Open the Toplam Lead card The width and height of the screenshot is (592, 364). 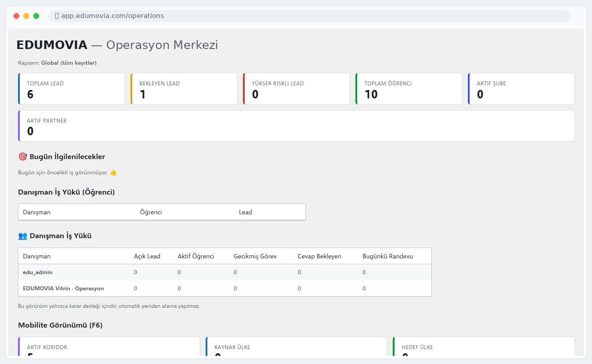click(x=72, y=89)
